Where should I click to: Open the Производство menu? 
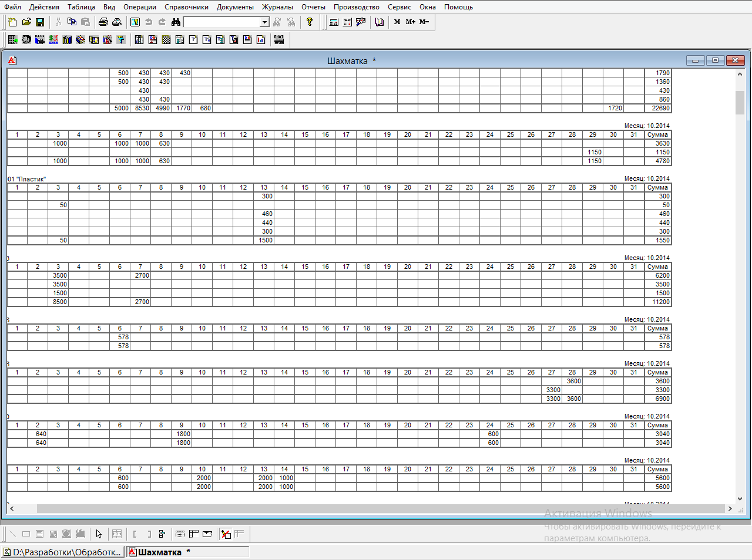[357, 7]
